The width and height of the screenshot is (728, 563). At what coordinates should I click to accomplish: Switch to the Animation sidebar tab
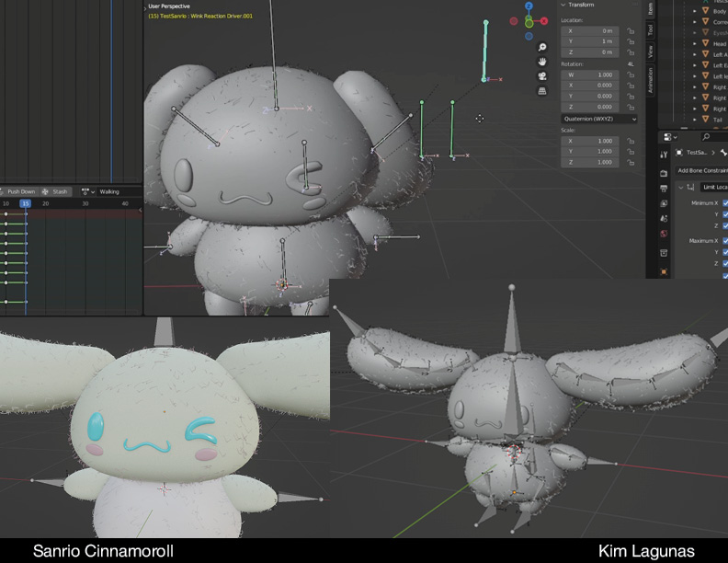pyautogui.click(x=650, y=80)
